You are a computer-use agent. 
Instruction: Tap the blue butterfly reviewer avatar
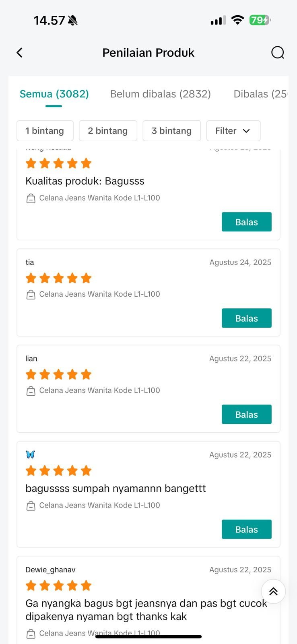pos(30,454)
